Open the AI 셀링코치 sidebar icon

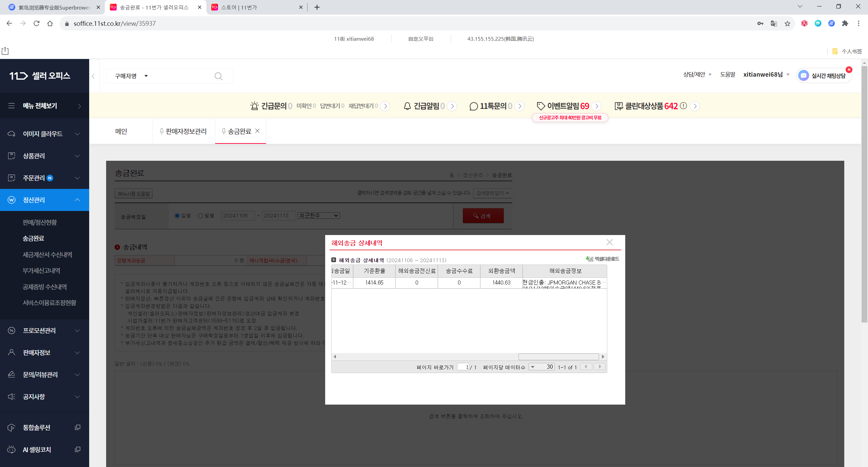(x=11, y=449)
